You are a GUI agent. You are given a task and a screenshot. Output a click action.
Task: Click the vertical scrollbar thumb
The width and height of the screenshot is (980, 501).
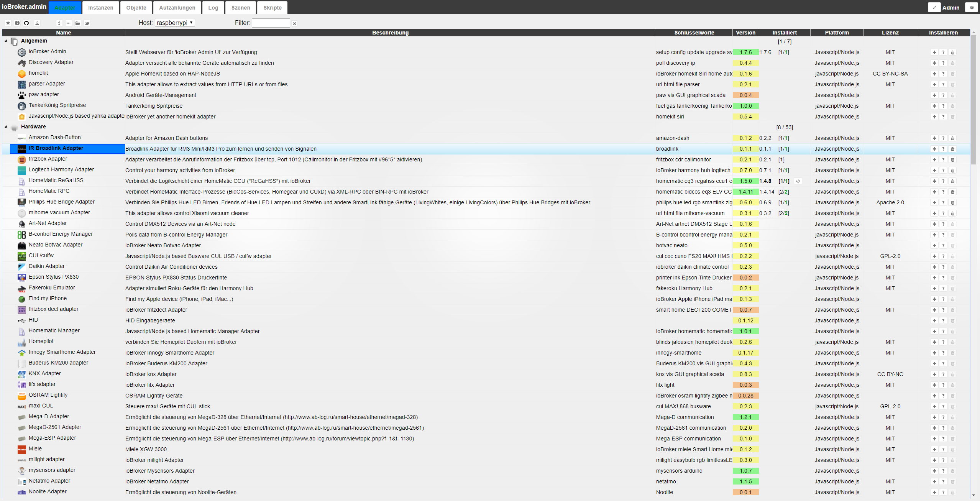coord(973,100)
